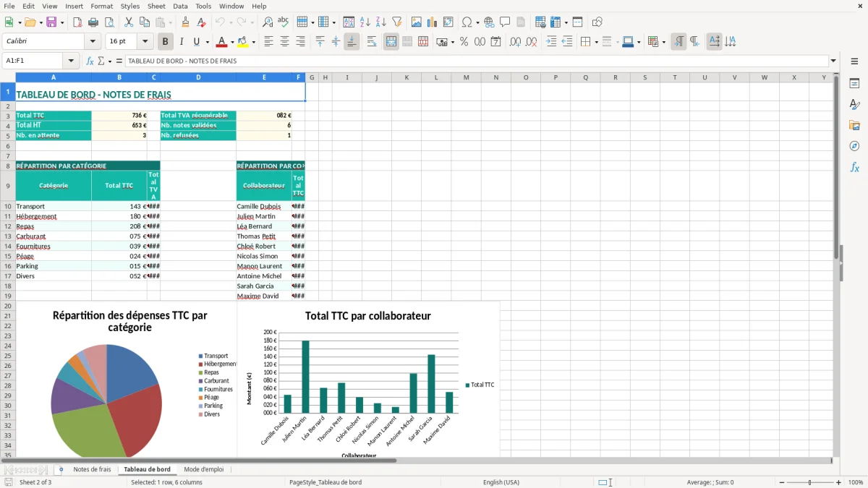The width and height of the screenshot is (868, 488).
Task: Insert a chart
Action: click(433, 22)
